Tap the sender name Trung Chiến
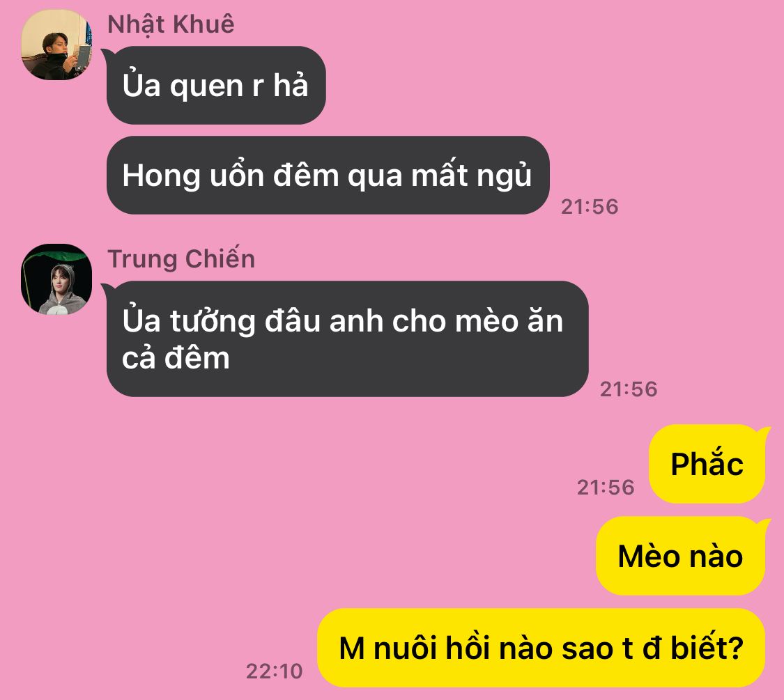This screenshot has height=700, width=784. pos(181,259)
